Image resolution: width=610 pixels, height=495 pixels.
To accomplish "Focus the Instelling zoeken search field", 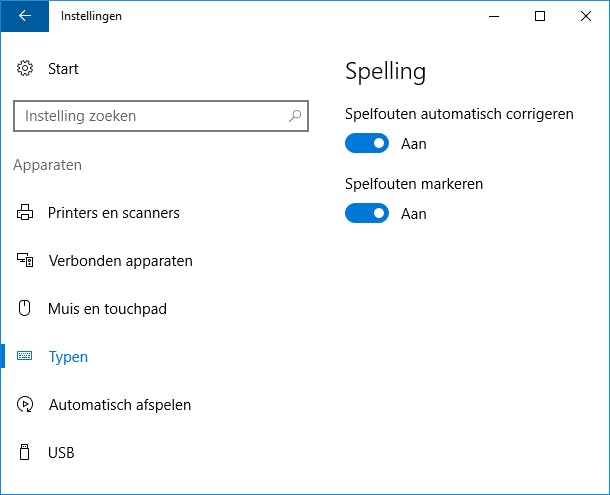I will tap(150, 116).
